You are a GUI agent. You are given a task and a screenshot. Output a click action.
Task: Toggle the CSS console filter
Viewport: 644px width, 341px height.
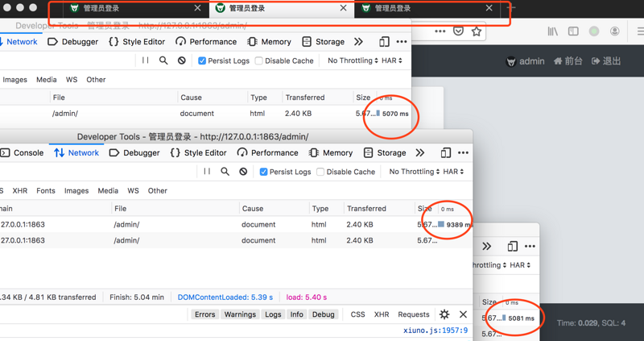tap(357, 314)
